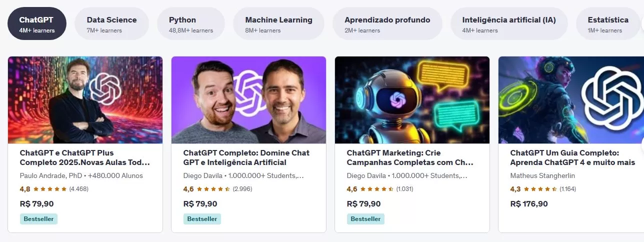Click title ChatGPT Marketing: Crie Campanhas
Image resolution: width=644 pixels, height=242 pixels.
[410, 157]
